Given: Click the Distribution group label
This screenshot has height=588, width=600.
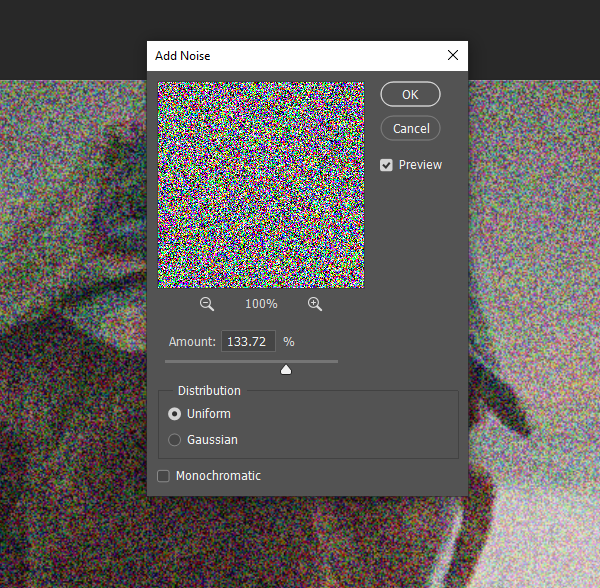Looking at the screenshot, I should (209, 391).
